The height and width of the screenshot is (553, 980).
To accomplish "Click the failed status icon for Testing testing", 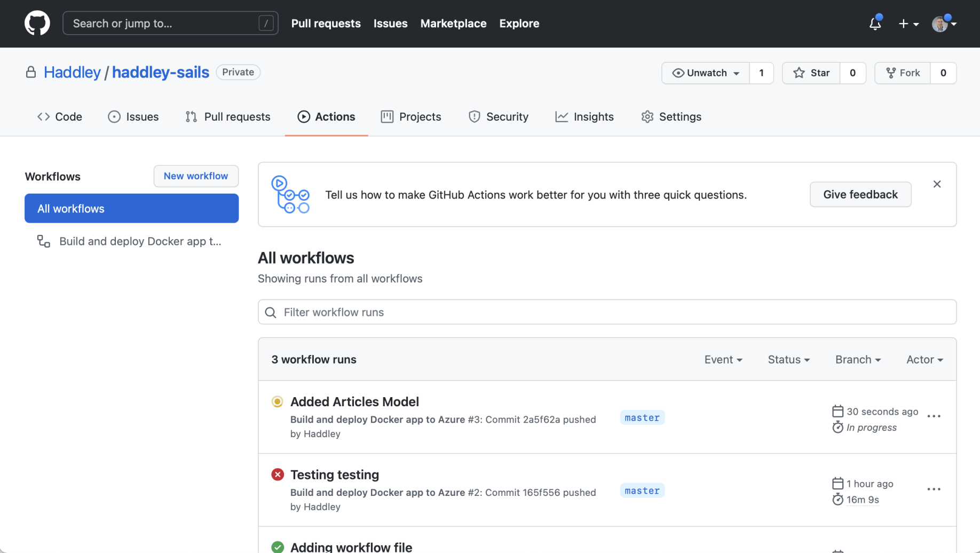I will pyautogui.click(x=278, y=475).
